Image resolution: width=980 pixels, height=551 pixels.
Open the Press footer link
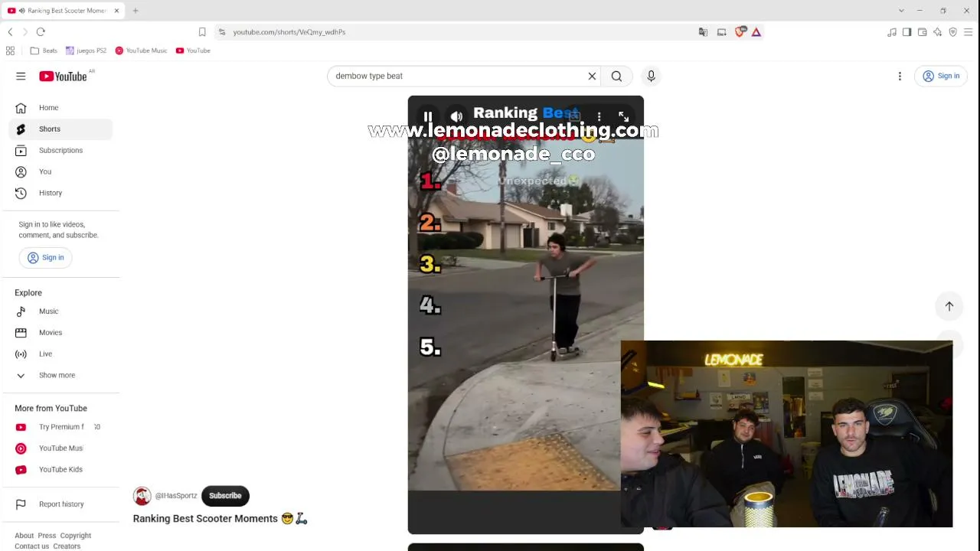click(x=47, y=536)
